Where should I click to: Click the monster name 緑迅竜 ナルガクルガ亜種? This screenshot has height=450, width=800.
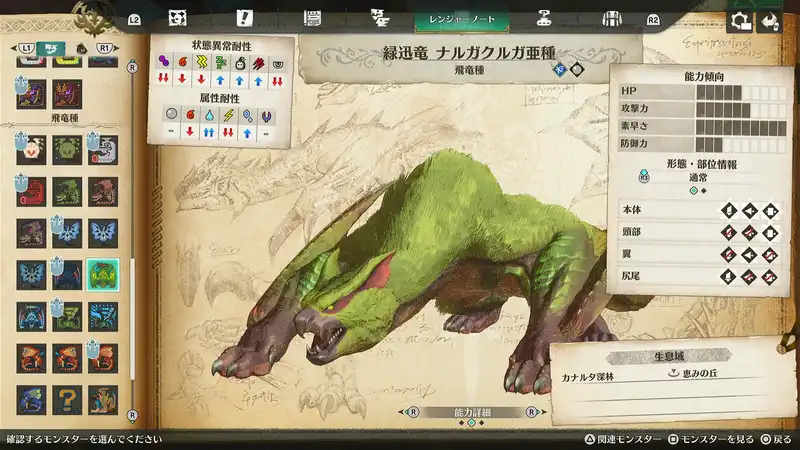click(x=469, y=53)
